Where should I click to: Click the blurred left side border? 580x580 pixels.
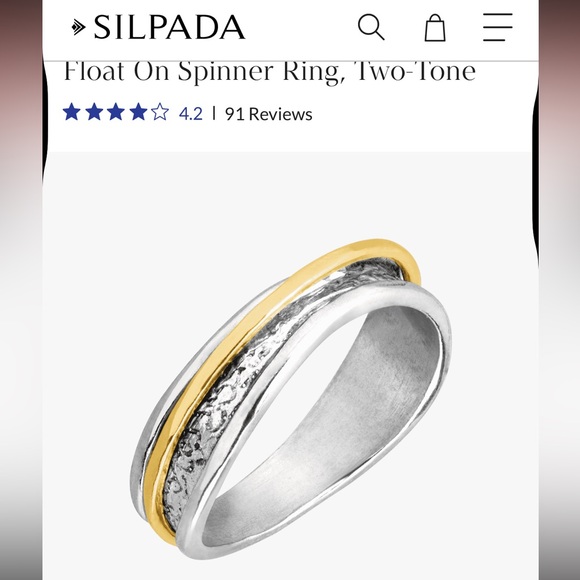click(21, 290)
